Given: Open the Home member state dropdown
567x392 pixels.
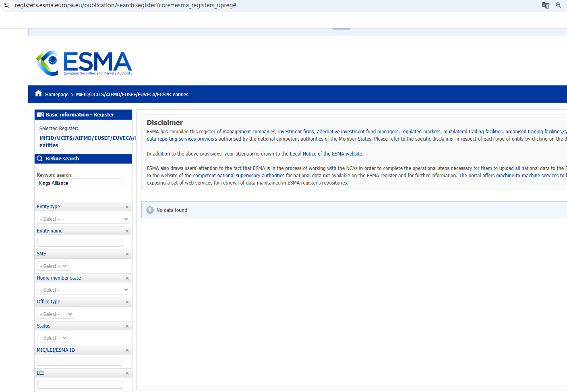Looking at the screenshot, I should (x=83, y=290).
